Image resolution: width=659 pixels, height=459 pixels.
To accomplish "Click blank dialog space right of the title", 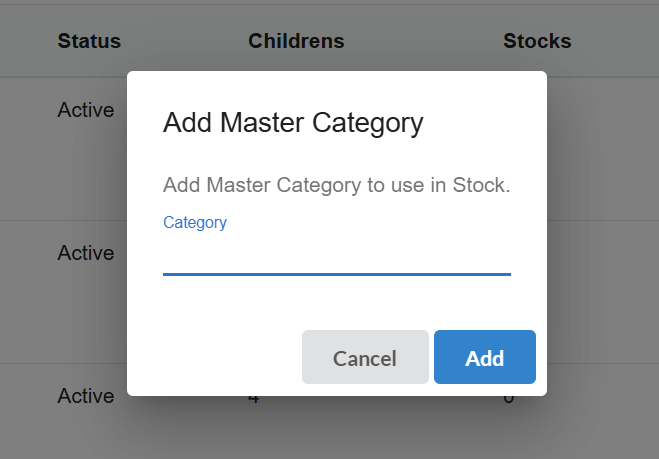I will 485,123.
